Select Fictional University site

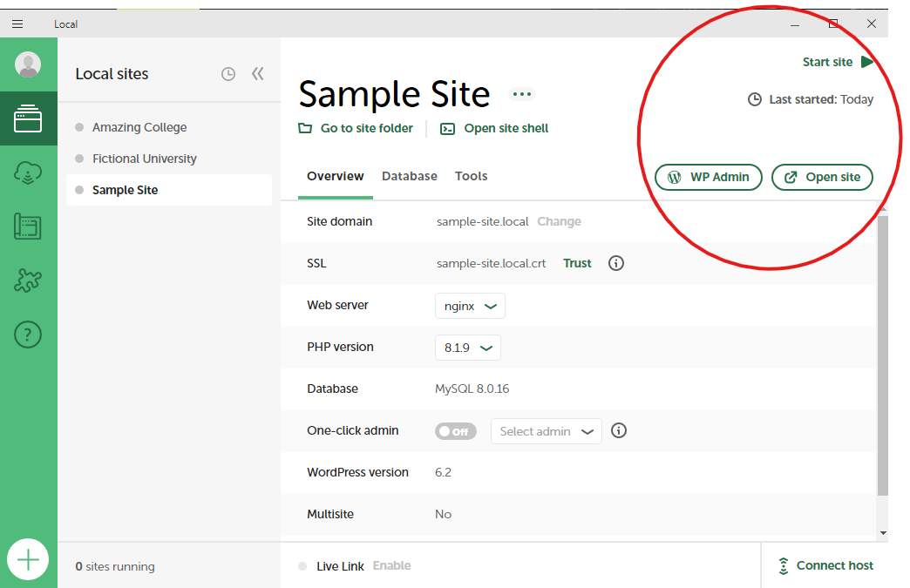coord(169,159)
